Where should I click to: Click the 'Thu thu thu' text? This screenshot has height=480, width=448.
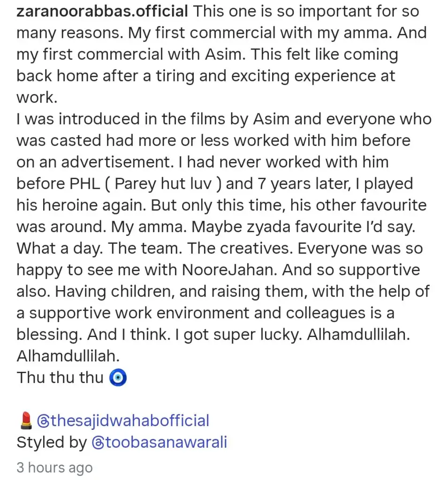60,377
